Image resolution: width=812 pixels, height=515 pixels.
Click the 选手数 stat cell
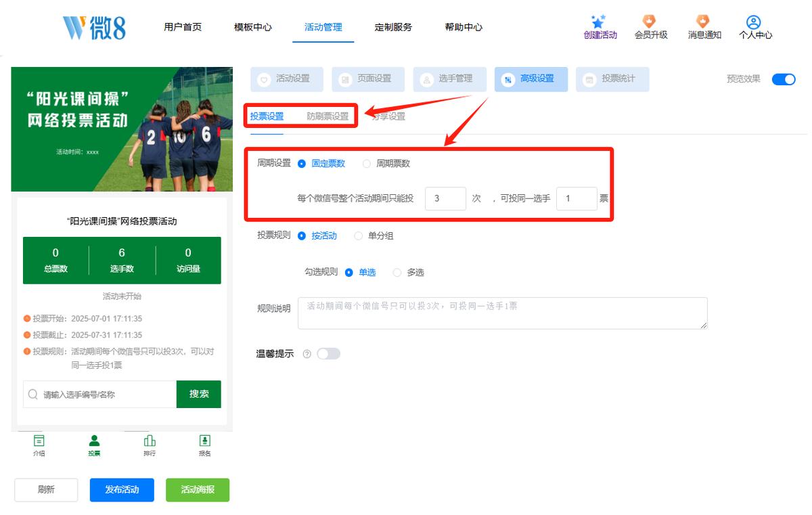pyautogui.click(x=122, y=260)
